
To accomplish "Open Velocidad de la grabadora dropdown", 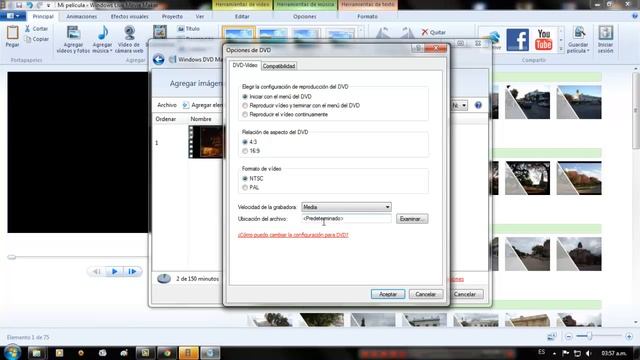I will point(346,207).
